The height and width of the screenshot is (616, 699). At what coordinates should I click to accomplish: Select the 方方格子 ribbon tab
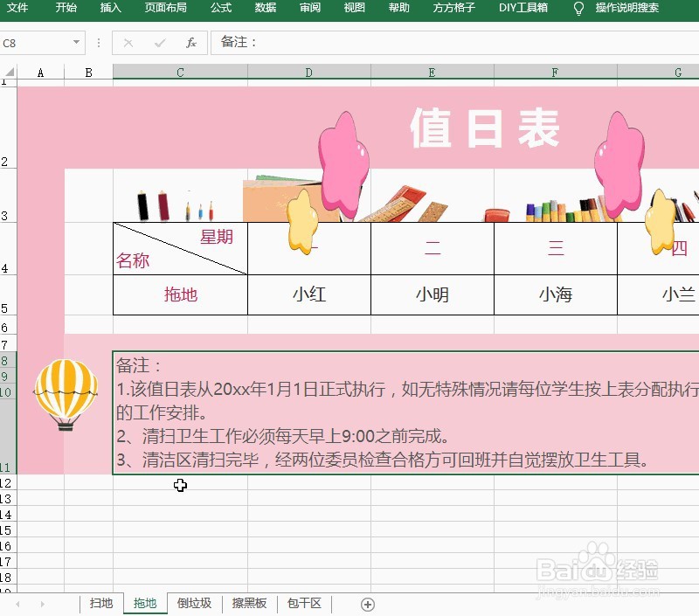tap(453, 9)
